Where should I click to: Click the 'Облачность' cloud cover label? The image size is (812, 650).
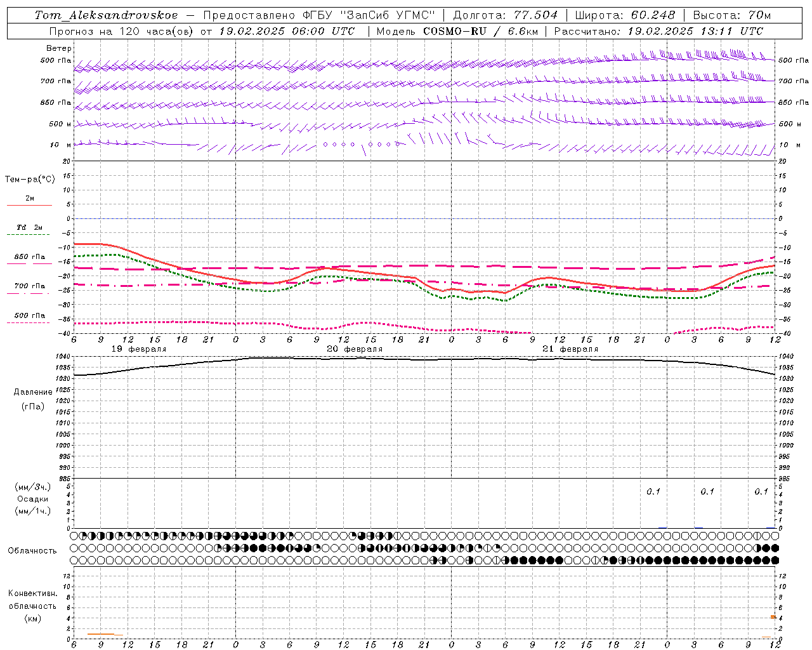click(x=32, y=551)
